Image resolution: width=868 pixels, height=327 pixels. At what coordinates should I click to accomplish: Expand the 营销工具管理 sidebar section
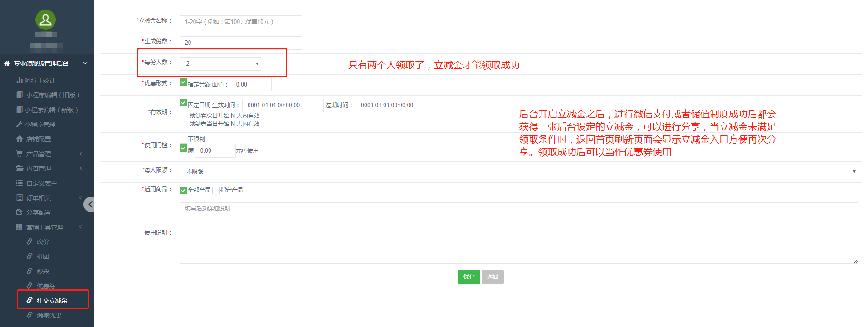tap(44, 227)
